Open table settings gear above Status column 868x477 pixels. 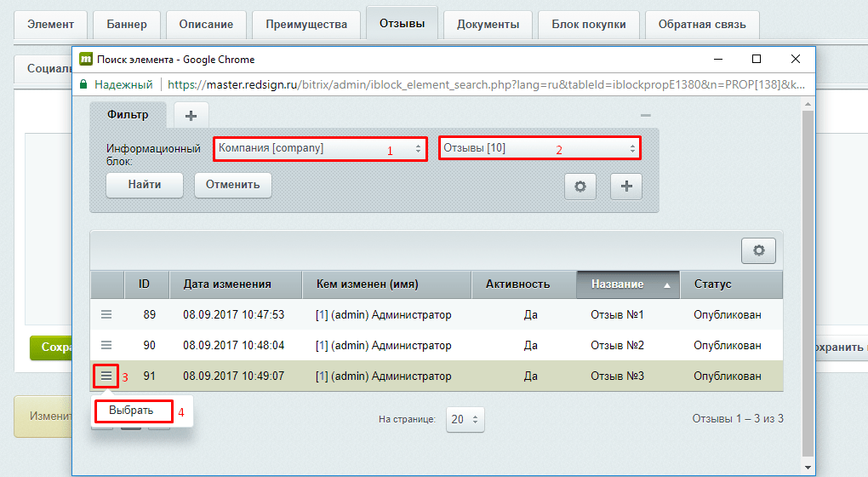(x=758, y=250)
